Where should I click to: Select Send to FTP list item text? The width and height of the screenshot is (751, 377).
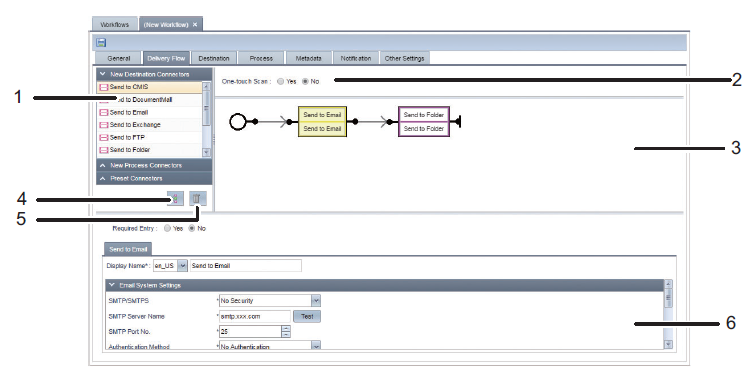[127, 137]
